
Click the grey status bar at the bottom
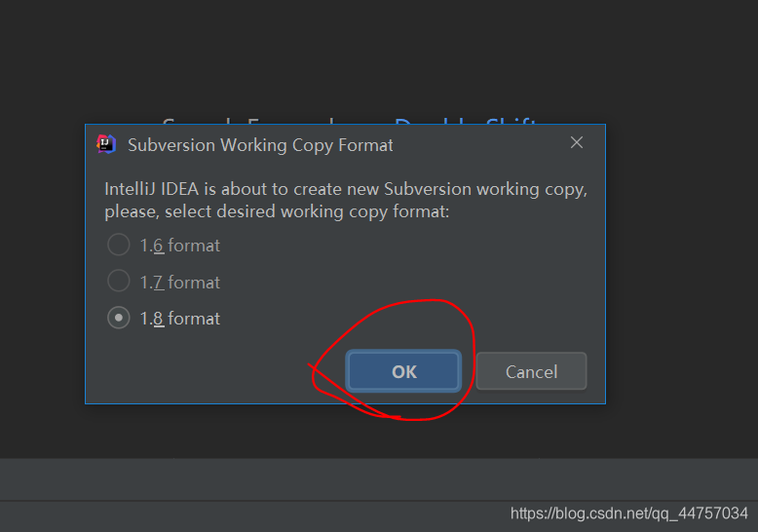click(292, 479)
